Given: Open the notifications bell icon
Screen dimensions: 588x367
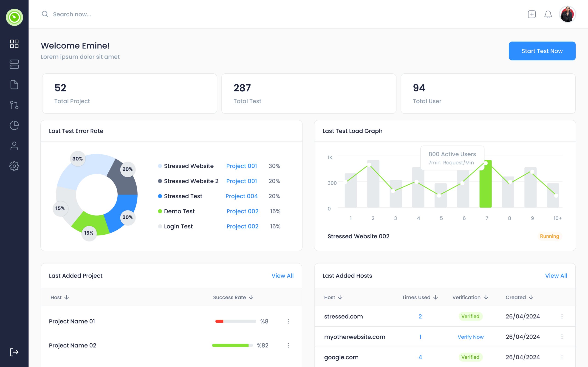Looking at the screenshot, I should click(548, 14).
